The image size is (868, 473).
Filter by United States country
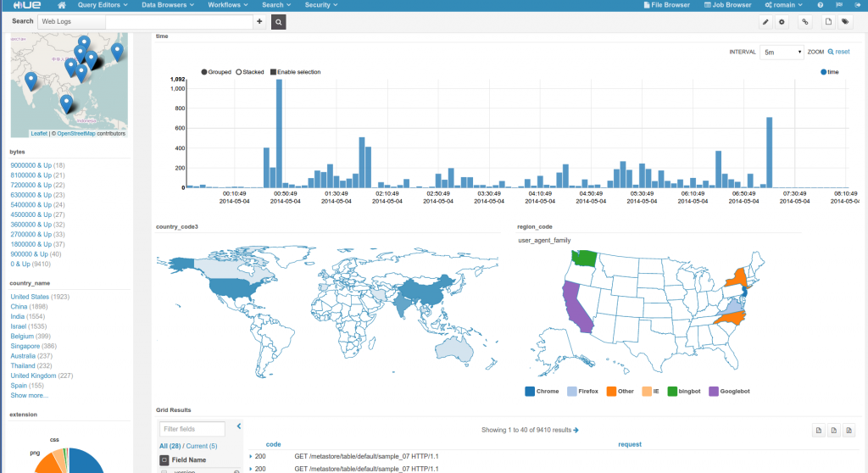tap(30, 297)
